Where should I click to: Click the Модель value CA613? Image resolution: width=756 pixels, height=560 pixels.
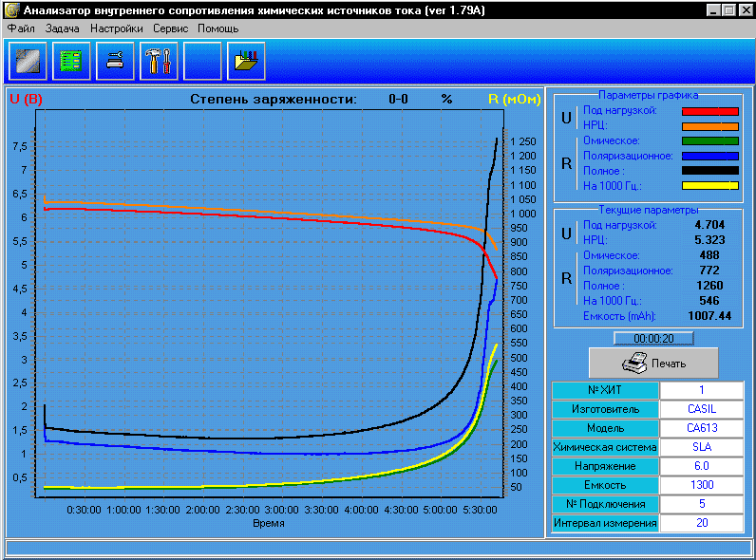click(702, 428)
